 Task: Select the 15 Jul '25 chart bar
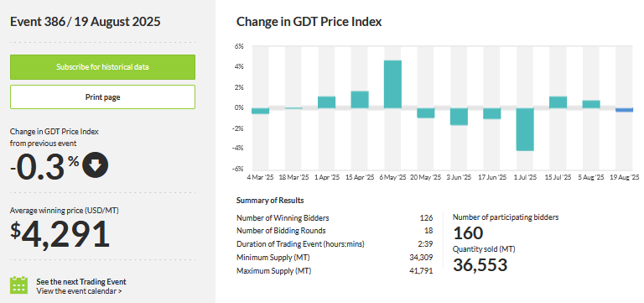pos(558,102)
